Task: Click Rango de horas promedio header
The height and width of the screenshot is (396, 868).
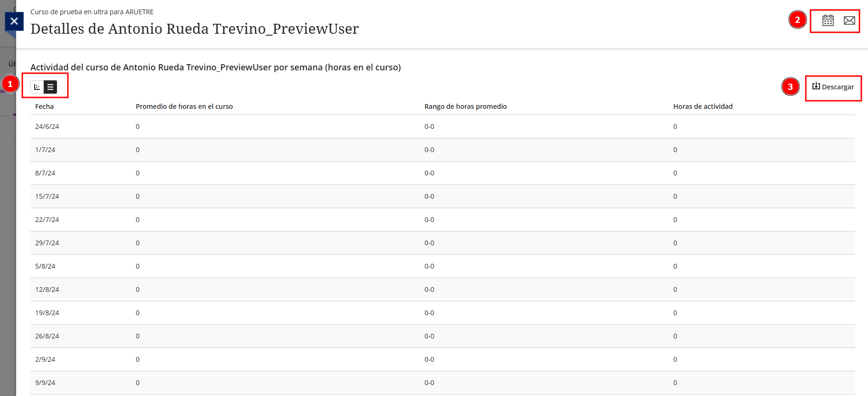Action: 465,106
